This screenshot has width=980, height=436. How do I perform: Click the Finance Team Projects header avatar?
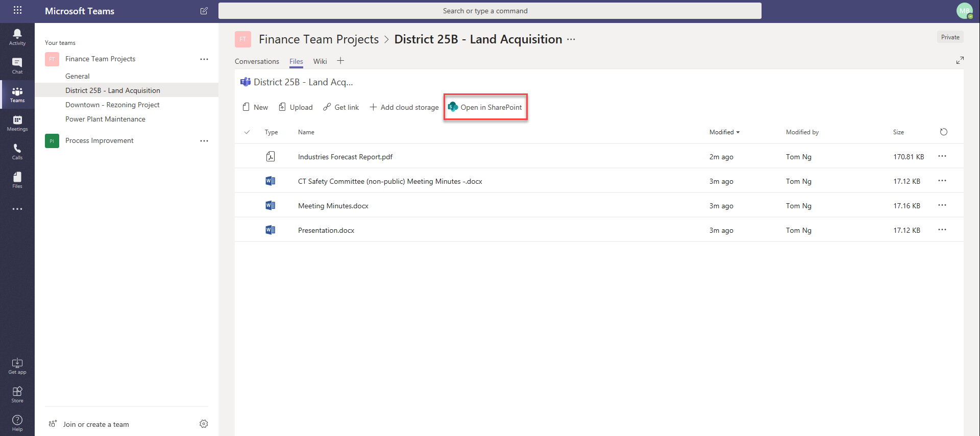pos(243,39)
